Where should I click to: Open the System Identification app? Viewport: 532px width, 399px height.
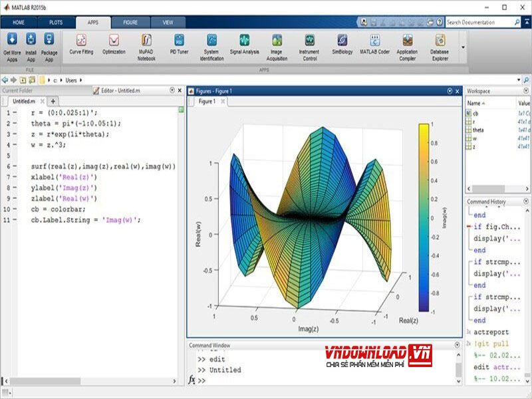coord(211,47)
